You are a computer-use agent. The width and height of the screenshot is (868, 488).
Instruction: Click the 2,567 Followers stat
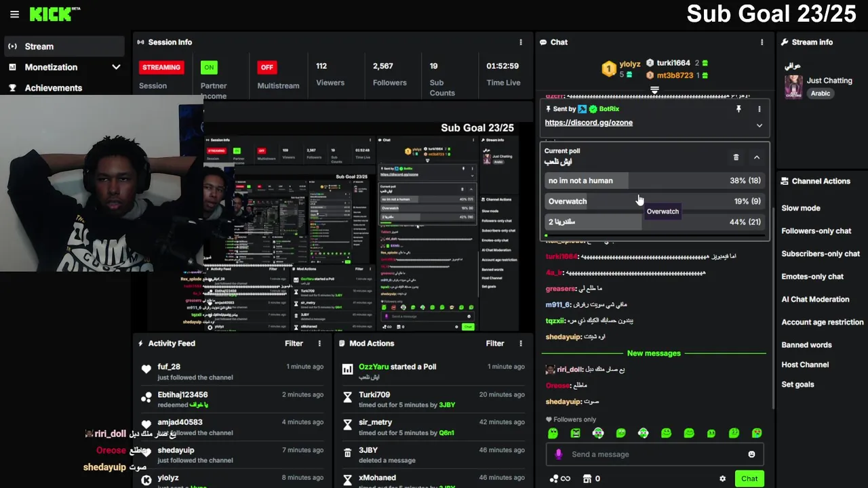(389, 74)
